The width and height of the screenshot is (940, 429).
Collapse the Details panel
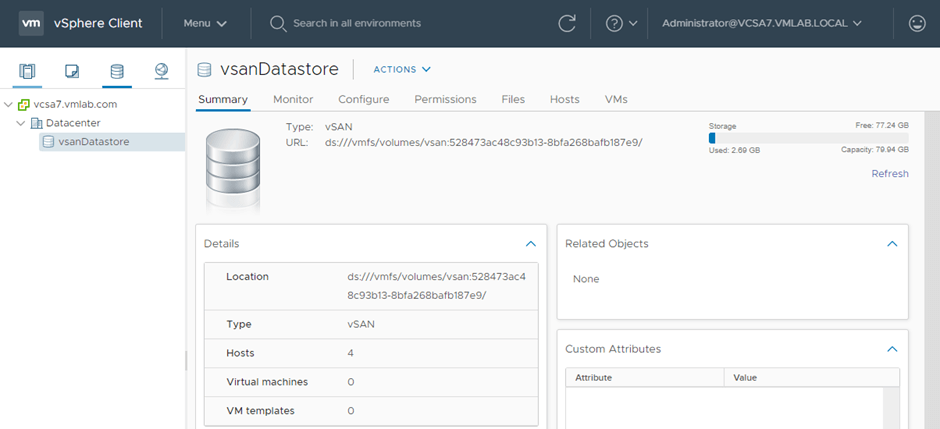coord(531,244)
